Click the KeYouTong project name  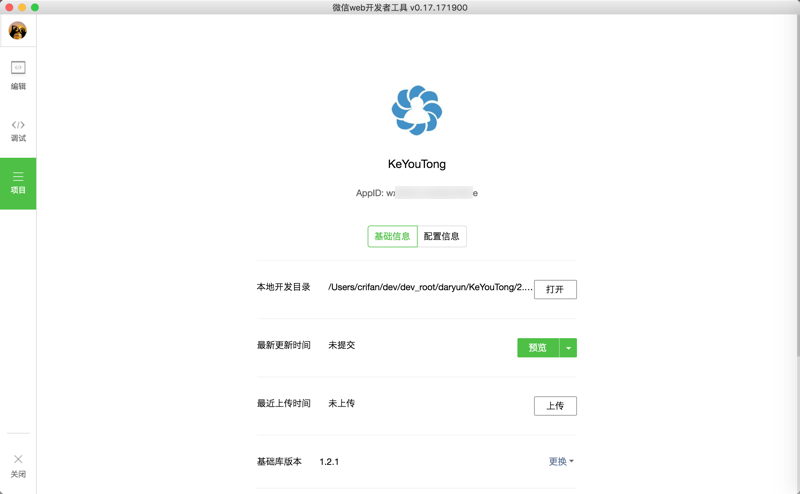(417, 164)
